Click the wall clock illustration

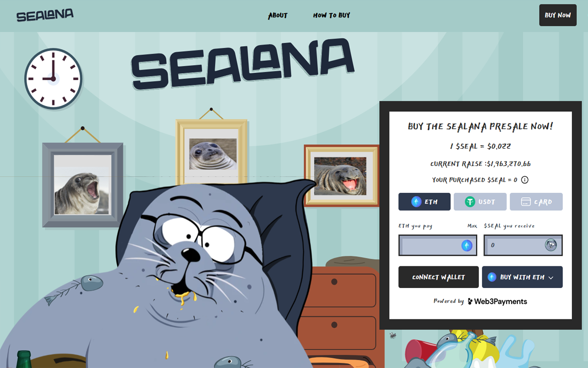click(x=53, y=79)
